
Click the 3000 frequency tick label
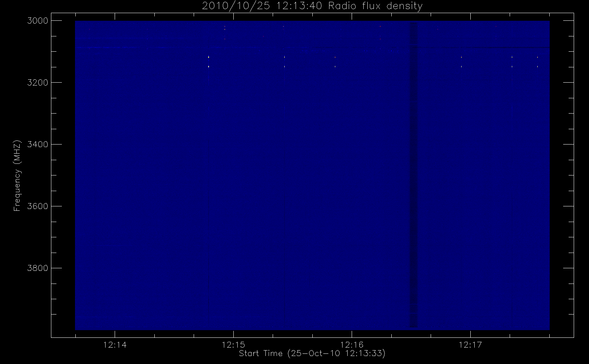[x=38, y=21]
